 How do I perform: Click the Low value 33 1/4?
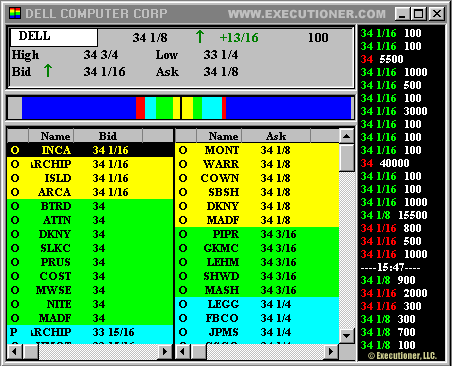[x=221, y=55]
